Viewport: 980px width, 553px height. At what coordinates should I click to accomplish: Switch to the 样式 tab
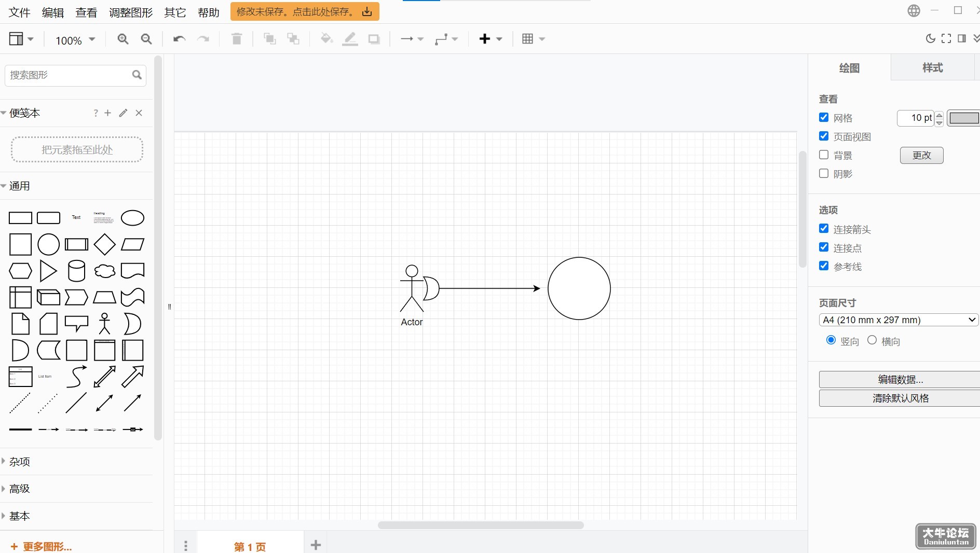932,67
